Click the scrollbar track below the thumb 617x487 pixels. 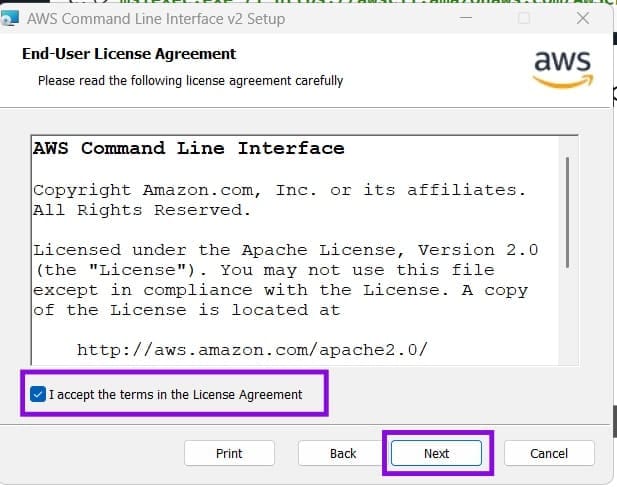567,317
